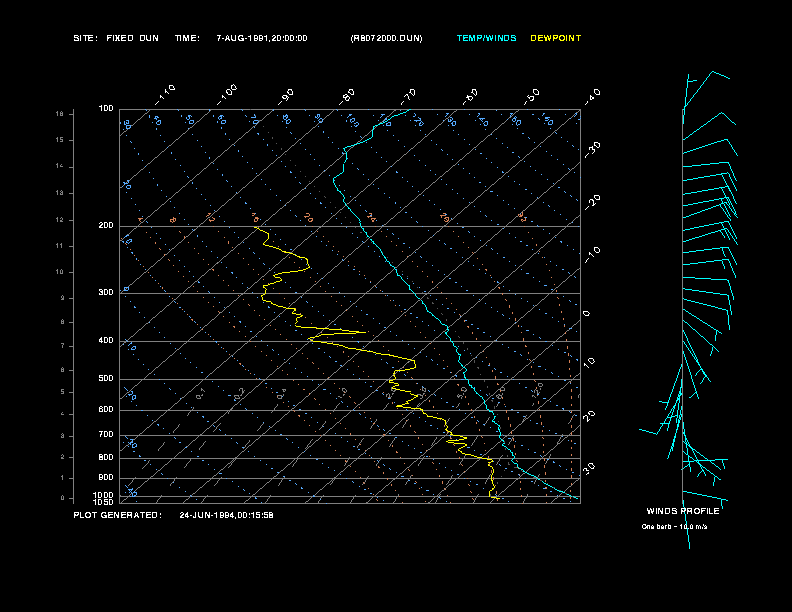This screenshot has height=612, width=792.
Task: Click the -80 temperature label along top
Action: coord(347,96)
